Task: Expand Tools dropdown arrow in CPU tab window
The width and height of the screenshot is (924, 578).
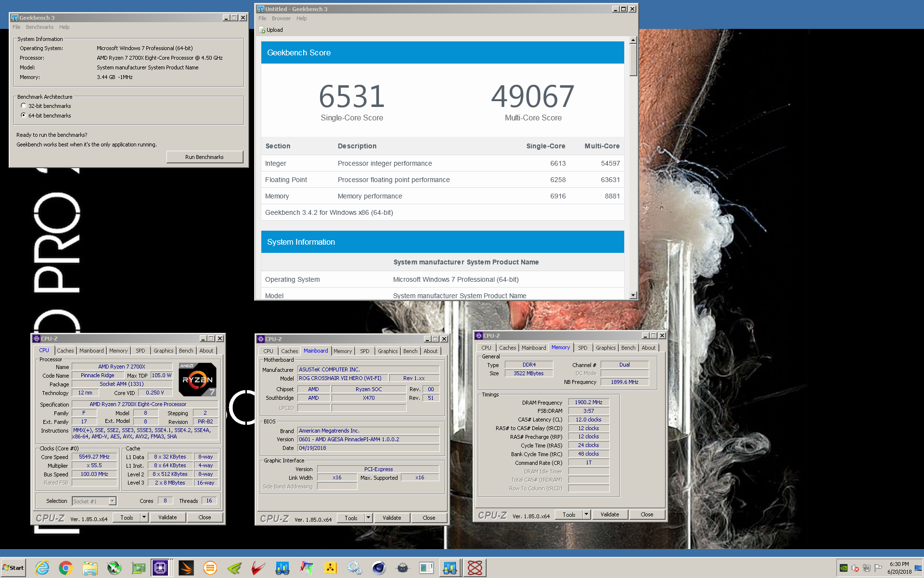Action: [x=144, y=517]
